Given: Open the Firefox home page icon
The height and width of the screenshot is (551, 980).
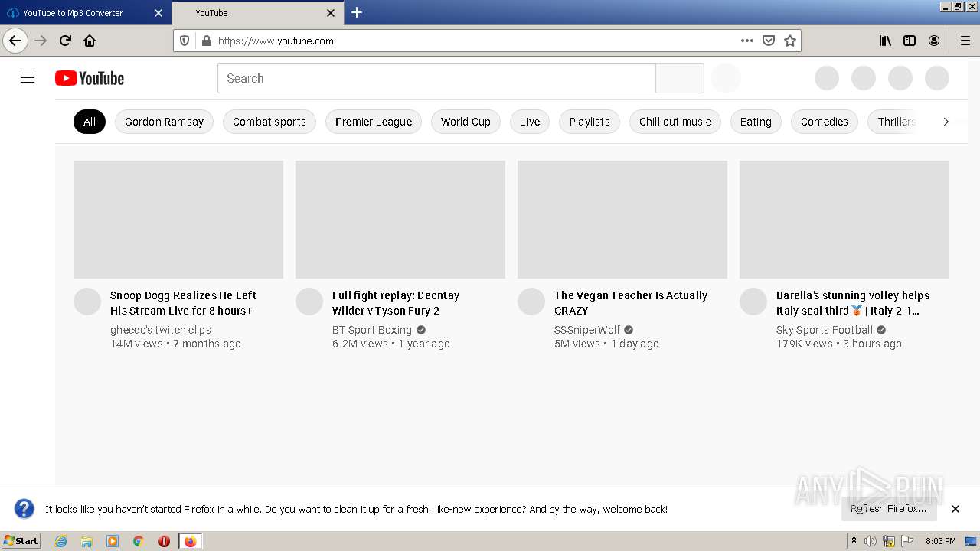Looking at the screenshot, I should coord(90,41).
